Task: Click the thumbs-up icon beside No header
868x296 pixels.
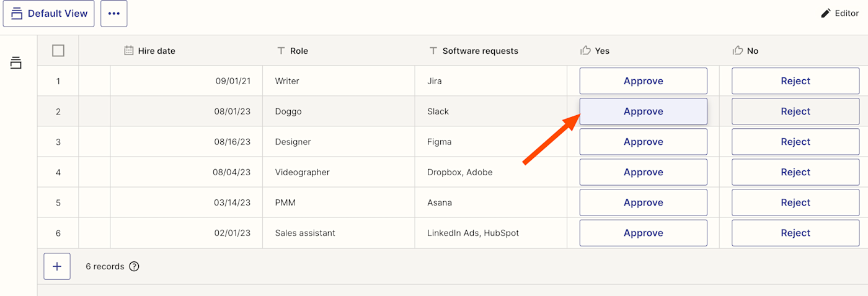Action: pos(738,51)
